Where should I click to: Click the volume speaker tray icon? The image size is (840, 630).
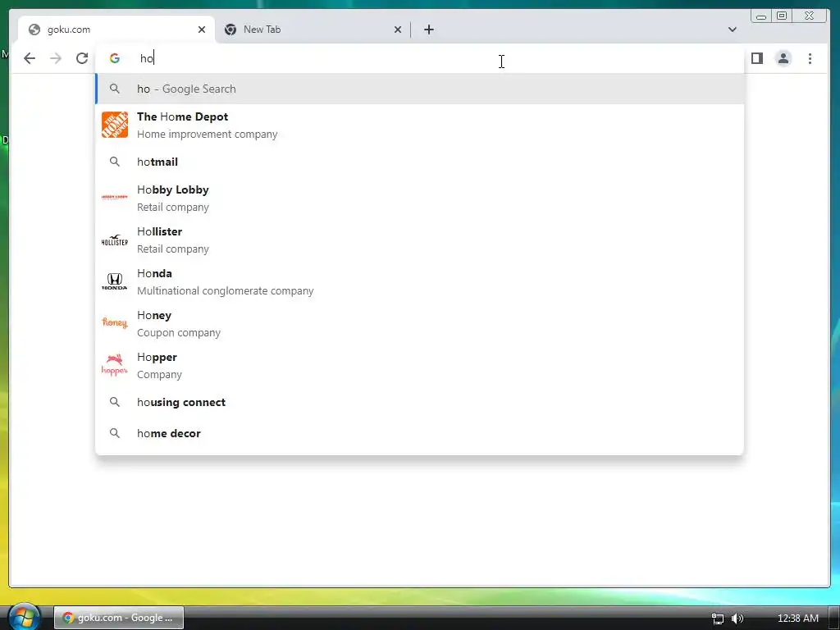737,619
